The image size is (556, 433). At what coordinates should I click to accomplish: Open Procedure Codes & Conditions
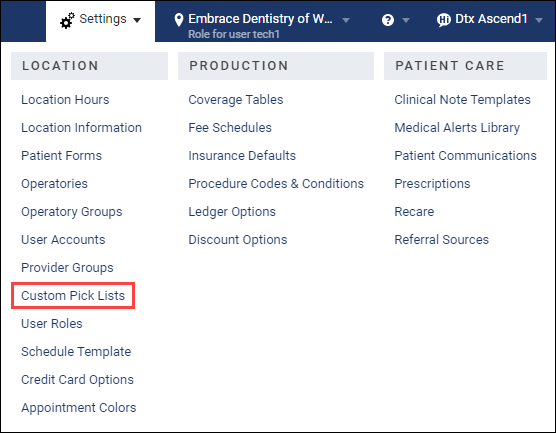tap(276, 184)
